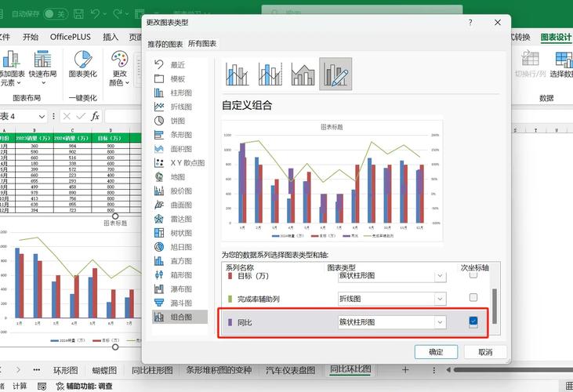Switch to 同比柱形图 sheet tab
The height and width of the screenshot is (392, 573).
coord(152,370)
